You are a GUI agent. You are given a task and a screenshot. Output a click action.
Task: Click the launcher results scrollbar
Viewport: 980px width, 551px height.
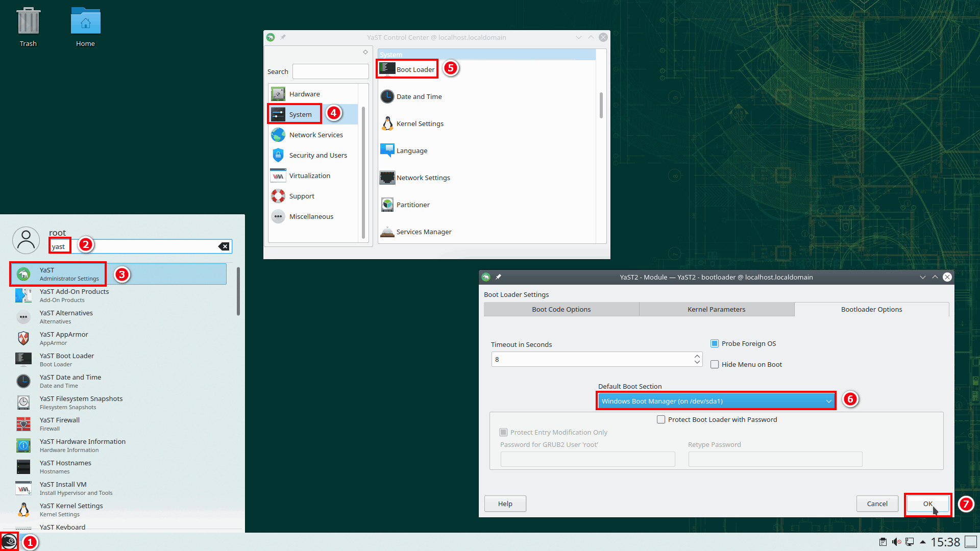[238, 291]
